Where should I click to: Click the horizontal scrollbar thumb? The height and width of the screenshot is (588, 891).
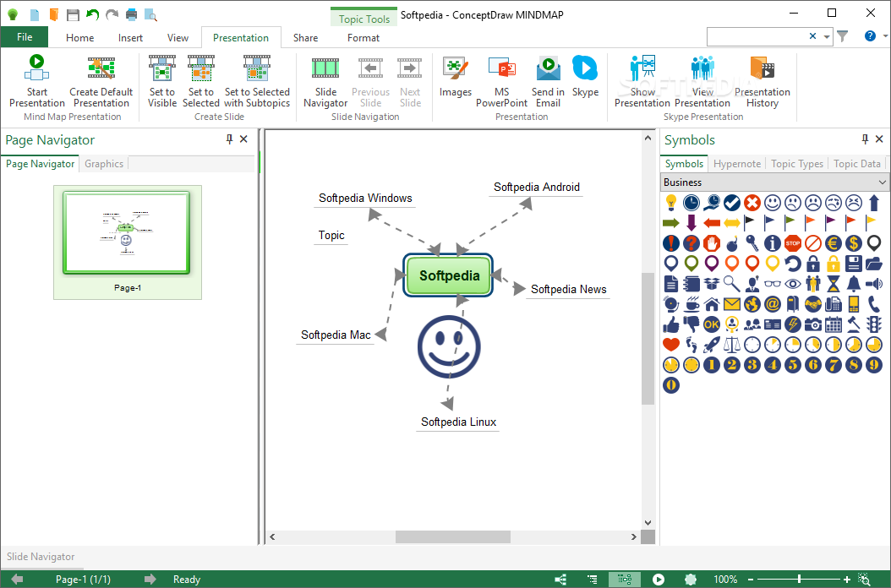click(x=453, y=536)
